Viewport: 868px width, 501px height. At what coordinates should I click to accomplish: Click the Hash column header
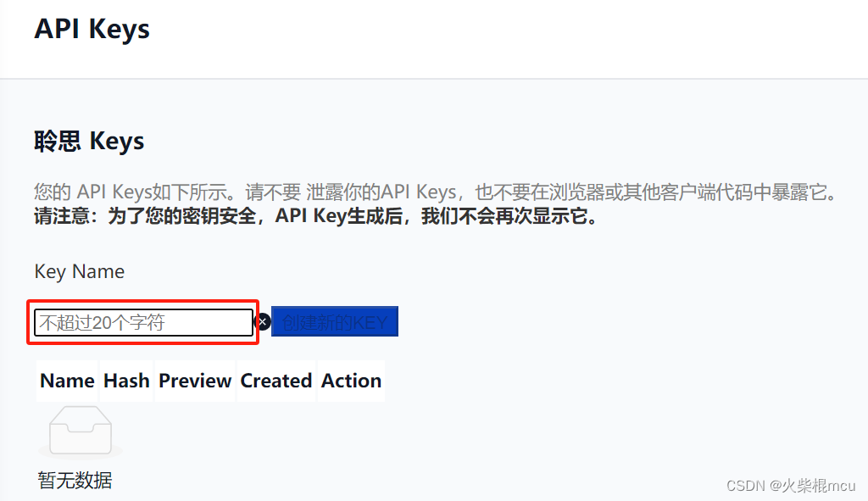126,381
